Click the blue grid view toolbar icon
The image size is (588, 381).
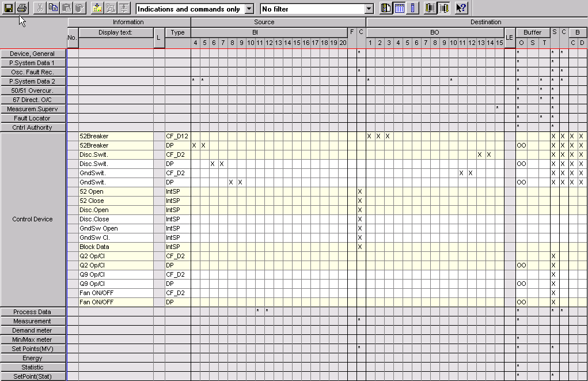tap(399, 8)
